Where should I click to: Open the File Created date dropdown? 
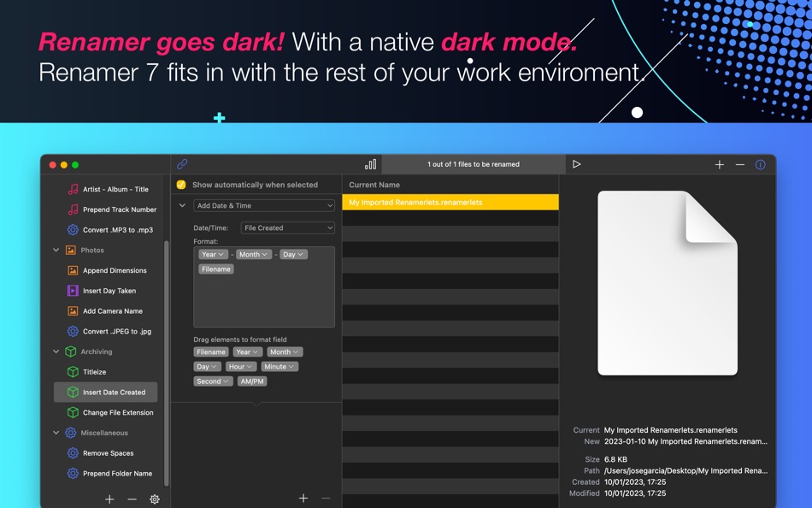[x=288, y=228]
